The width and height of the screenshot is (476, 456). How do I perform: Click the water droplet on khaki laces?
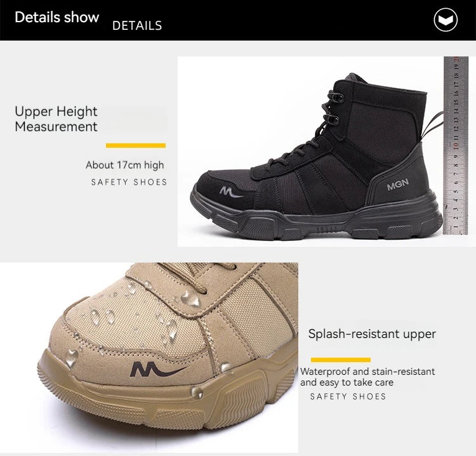190,299
